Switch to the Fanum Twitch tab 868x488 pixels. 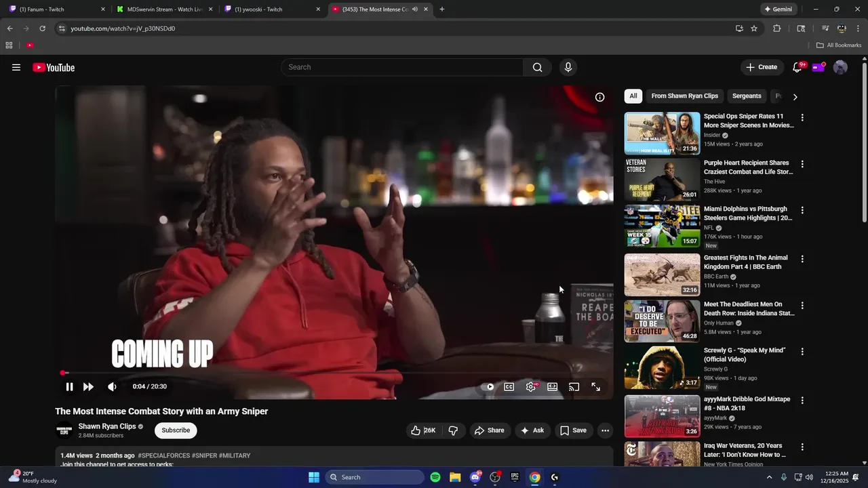click(57, 9)
